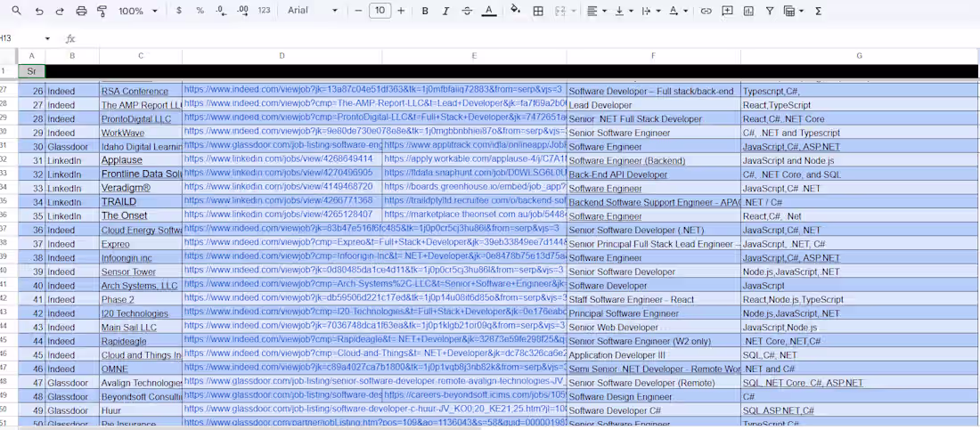Open the Arial font dropdown
The height and width of the screenshot is (430, 980).
point(313,11)
